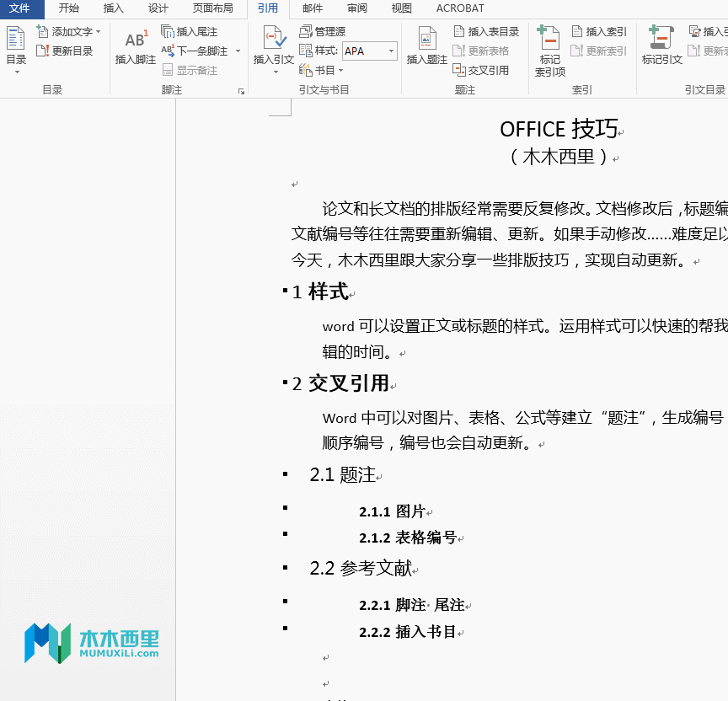Viewport: 728px width, 701px height.
Task: Expand the 添加文字 dropdown arrow
Action: tap(98, 31)
